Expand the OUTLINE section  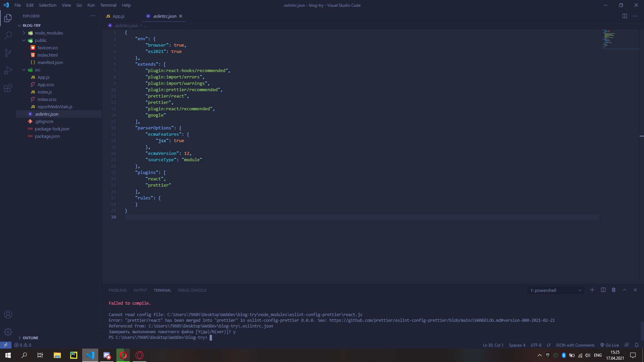[x=30, y=338]
